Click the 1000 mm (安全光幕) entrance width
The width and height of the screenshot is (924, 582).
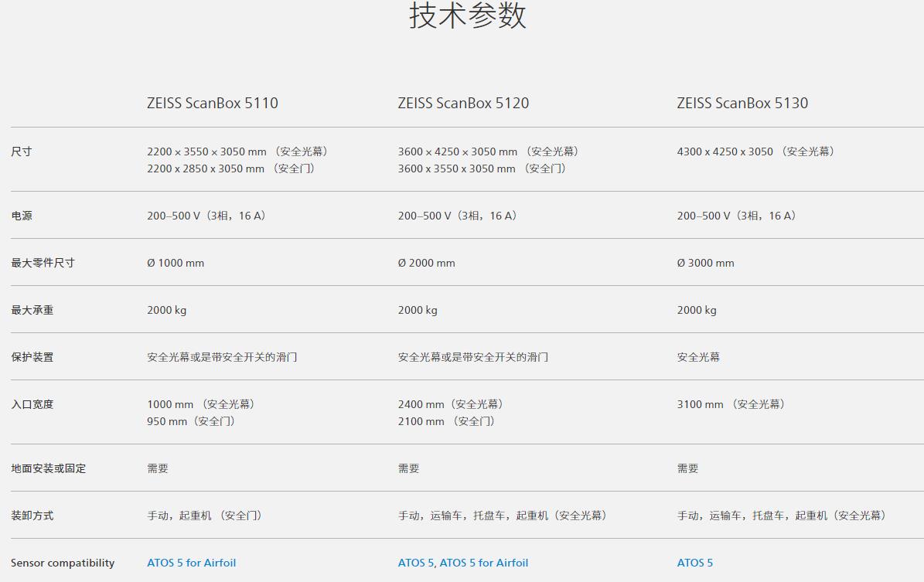(x=201, y=404)
